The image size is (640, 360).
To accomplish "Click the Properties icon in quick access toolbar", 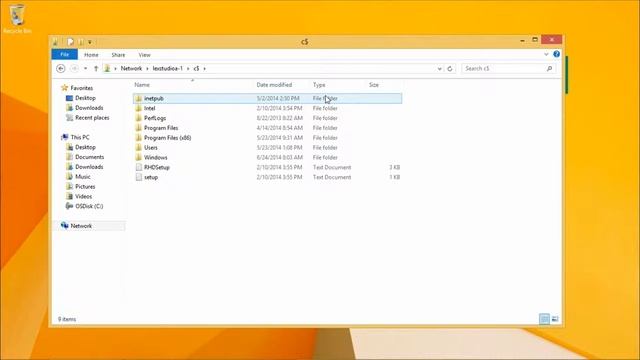I will 70,42.
